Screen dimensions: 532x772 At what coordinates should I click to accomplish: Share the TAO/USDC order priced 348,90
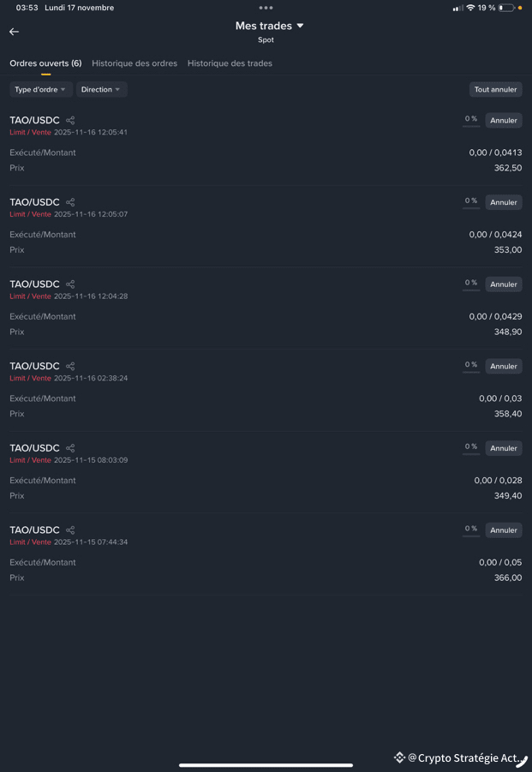point(70,284)
